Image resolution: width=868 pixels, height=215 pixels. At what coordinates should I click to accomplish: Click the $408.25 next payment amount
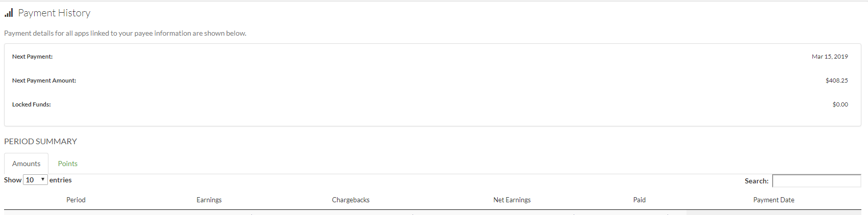coord(836,80)
